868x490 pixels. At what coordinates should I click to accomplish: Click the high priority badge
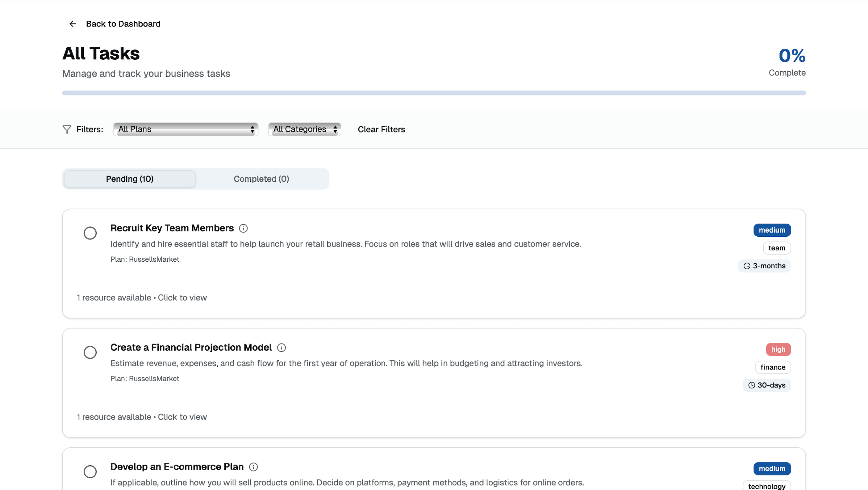[x=778, y=349]
